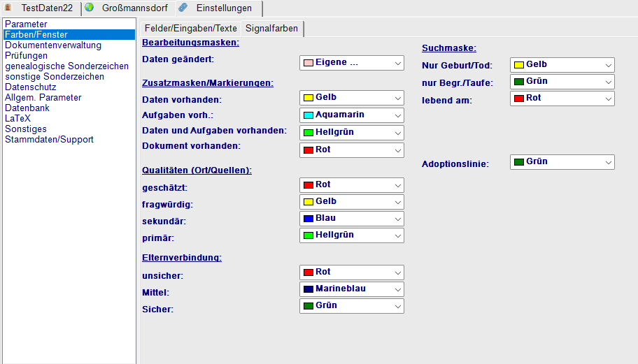Select LaTeX in the settings list
The width and height of the screenshot is (638, 364).
click(x=18, y=119)
